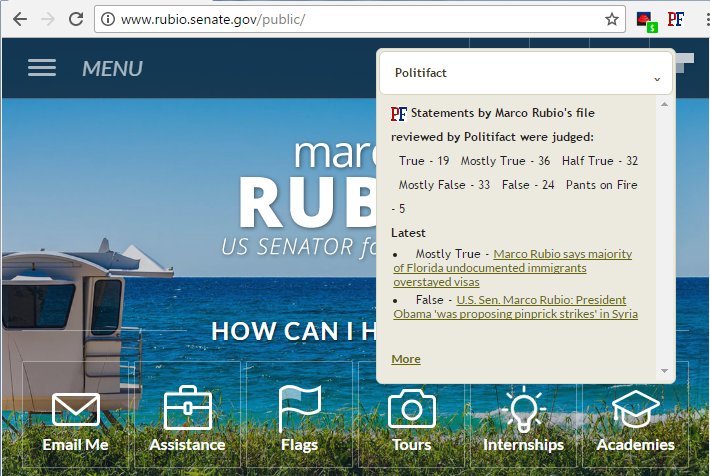Click the 'True - 19' rating count

click(x=424, y=161)
